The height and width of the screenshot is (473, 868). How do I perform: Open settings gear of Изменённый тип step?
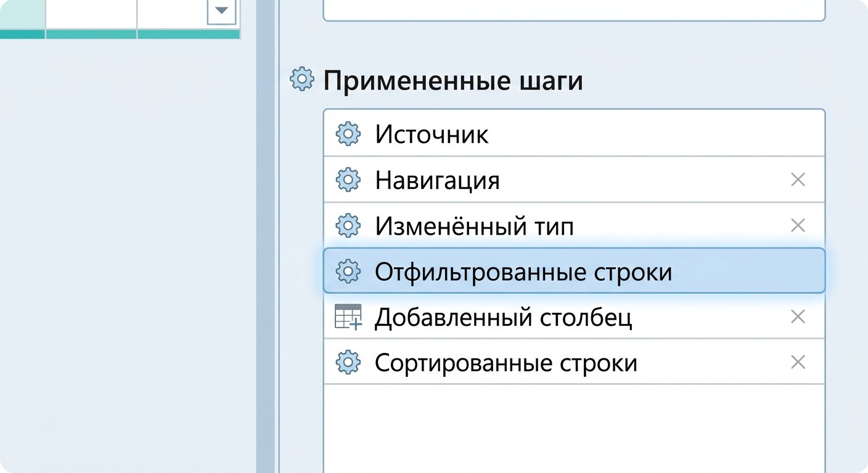(x=348, y=225)
